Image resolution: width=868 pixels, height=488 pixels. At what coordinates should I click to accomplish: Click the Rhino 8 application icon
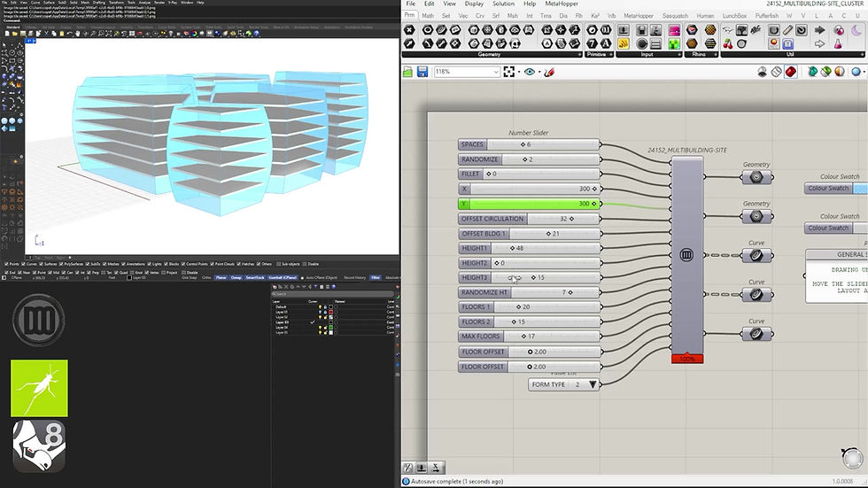click(x=39, y=446)
